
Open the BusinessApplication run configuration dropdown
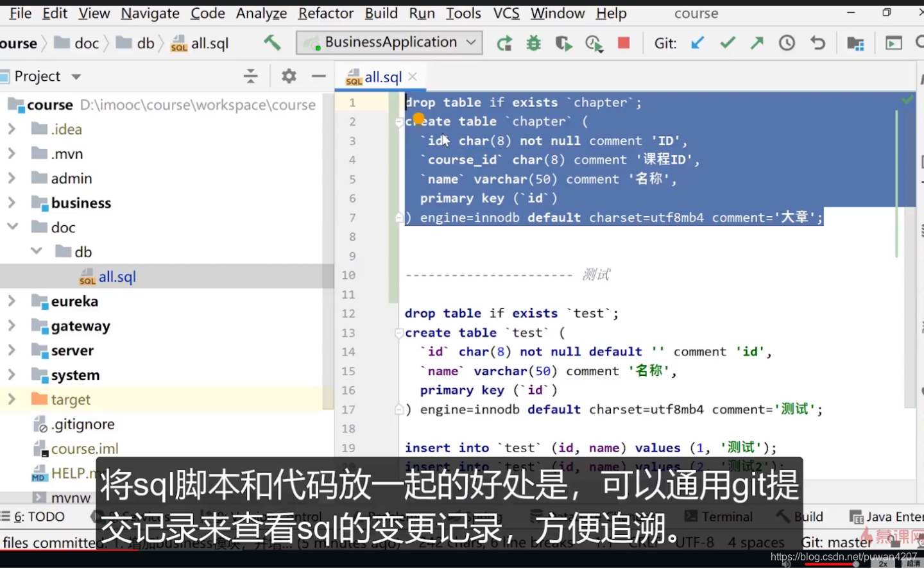tap(389, 43)
